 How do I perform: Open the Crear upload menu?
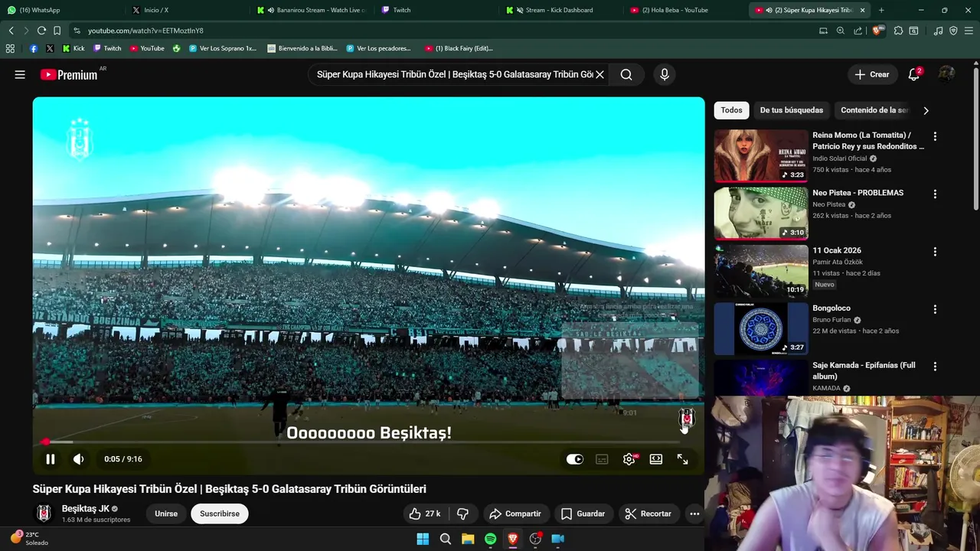(872, 74)
